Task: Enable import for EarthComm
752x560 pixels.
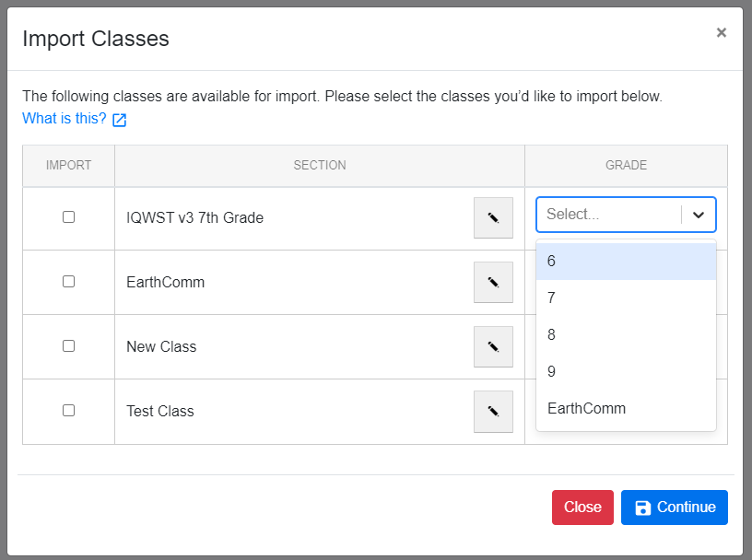Action: (x=68, y=282)
